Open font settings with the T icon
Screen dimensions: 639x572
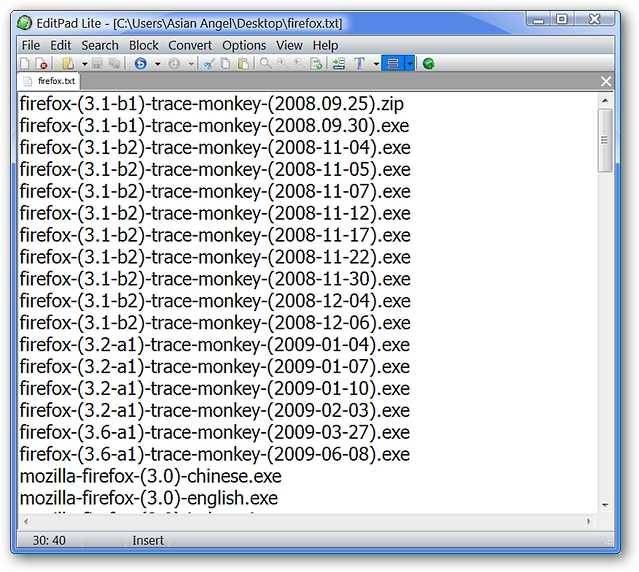click(x=359, y=64)
